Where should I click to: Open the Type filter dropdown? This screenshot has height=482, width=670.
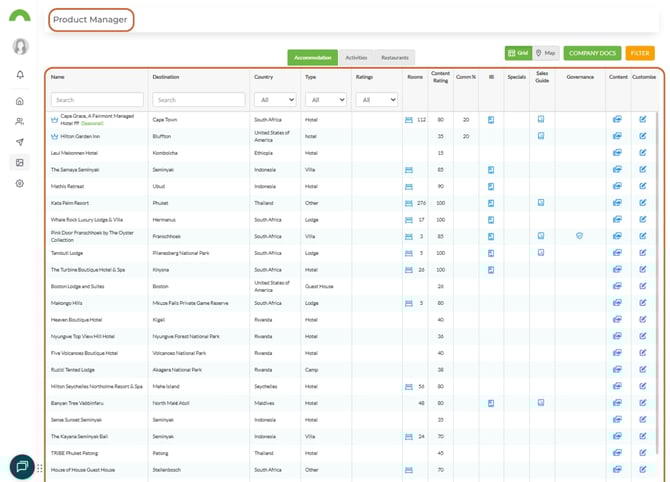point(325,100)
